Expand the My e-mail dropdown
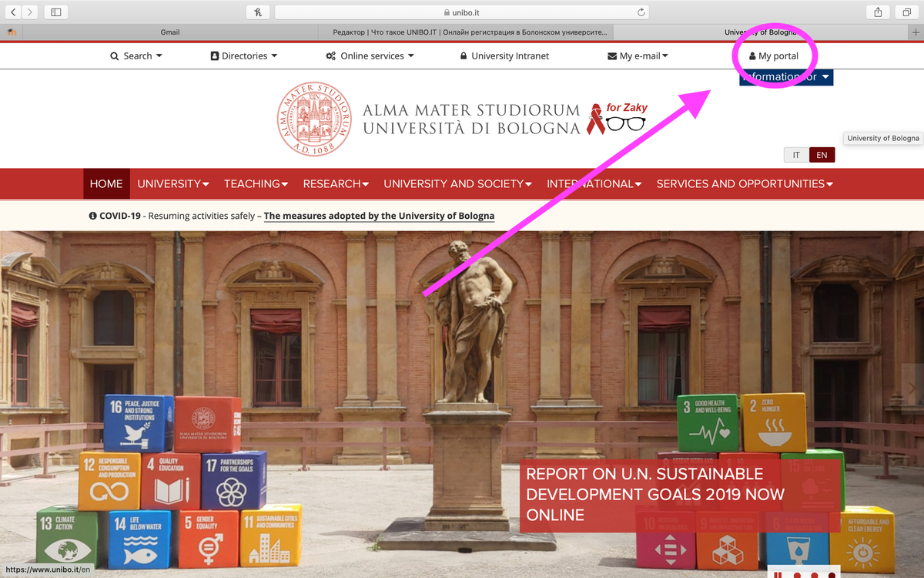This screenshot has width=924, height=578. coord(638,55)
